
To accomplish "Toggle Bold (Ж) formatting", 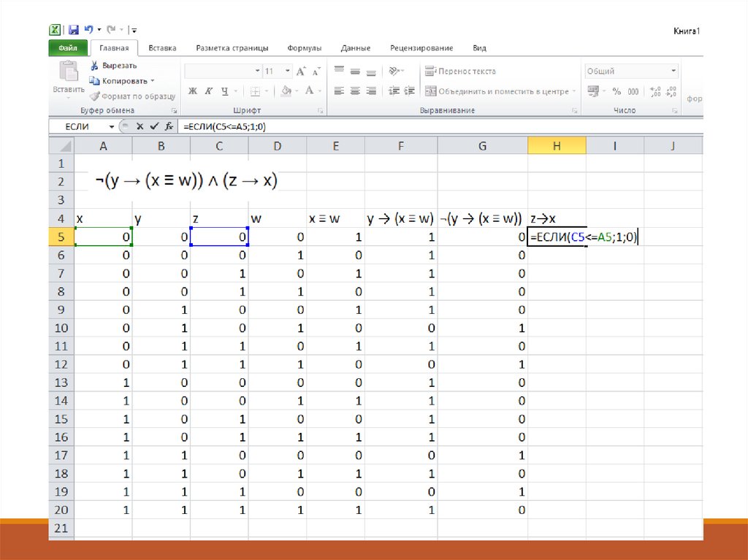I will [x=193, y=91].
